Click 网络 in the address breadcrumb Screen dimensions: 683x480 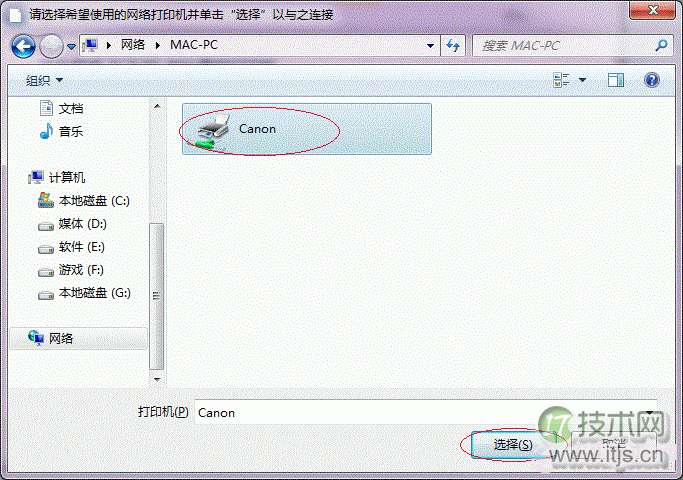point(133,45)
